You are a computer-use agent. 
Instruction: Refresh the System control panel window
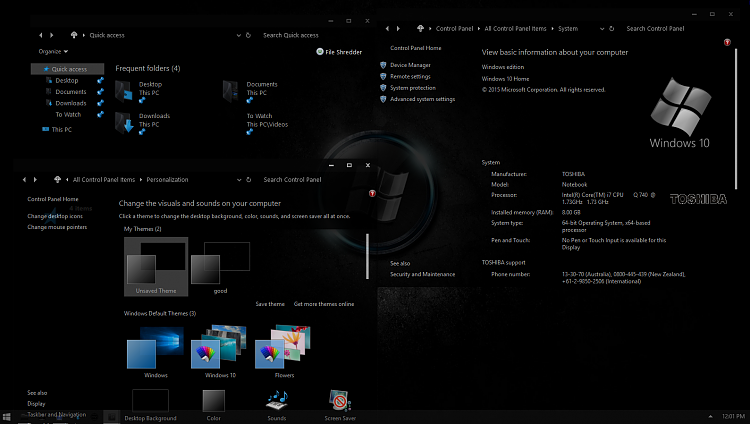pos(611,29)
